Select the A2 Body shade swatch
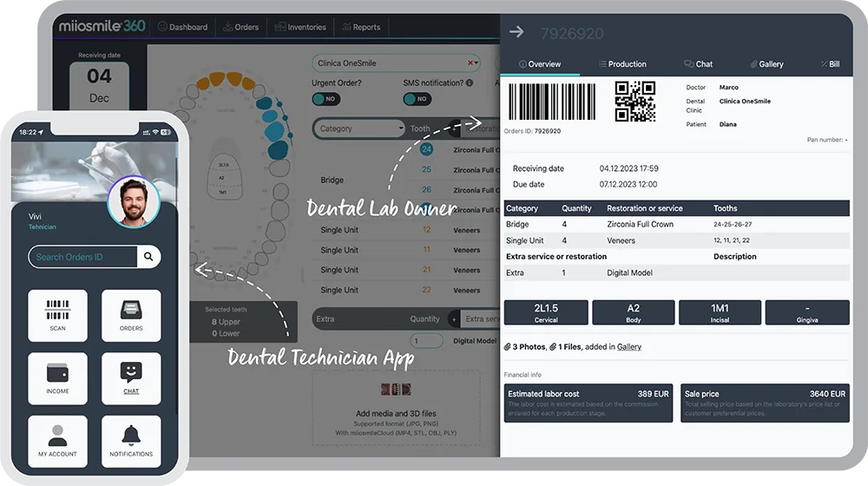 pos(633,312)
